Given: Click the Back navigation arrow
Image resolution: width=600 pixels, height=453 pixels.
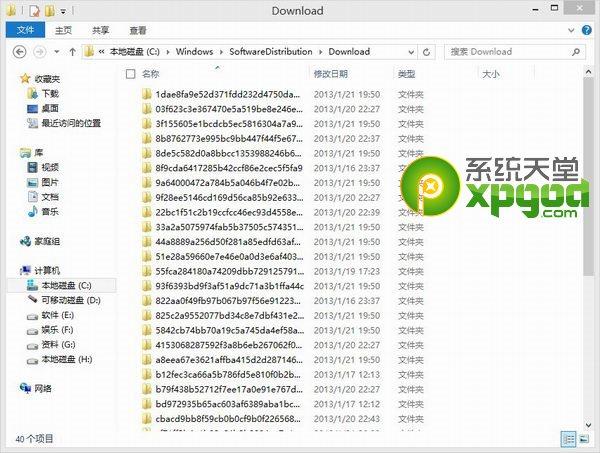Looking at the screenshot, I should [x=20, y=52].
